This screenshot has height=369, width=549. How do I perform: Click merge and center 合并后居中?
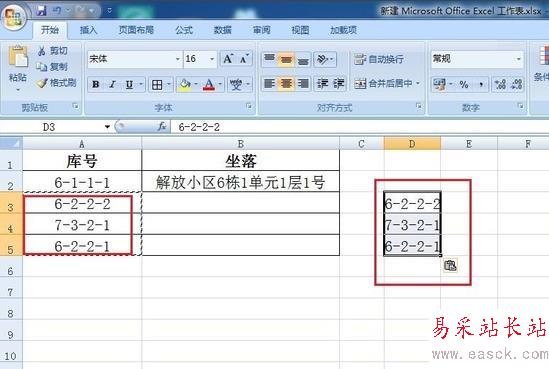[383, 84]
